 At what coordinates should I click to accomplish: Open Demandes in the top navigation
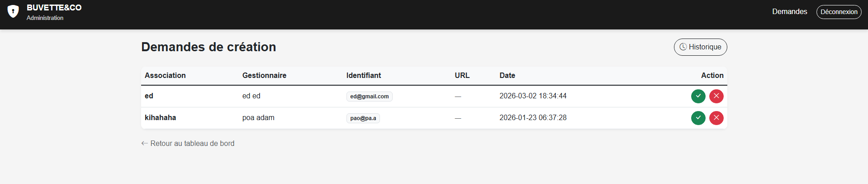coord(789,12)
